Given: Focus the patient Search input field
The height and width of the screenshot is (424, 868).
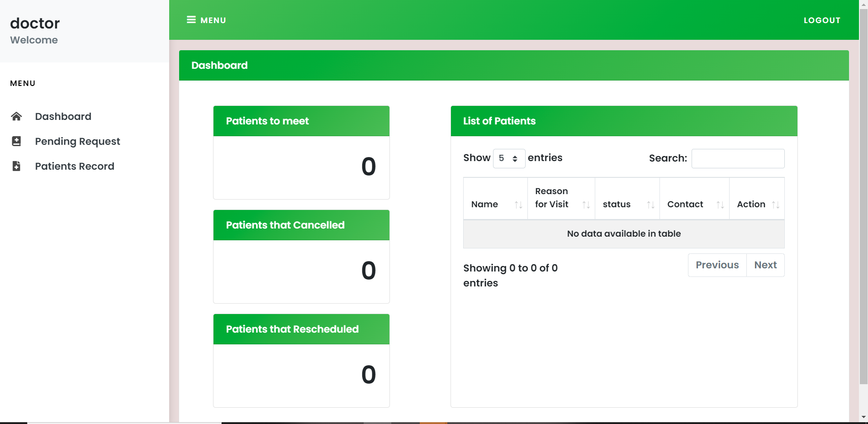Looking at the screenshot, I should (738, 158).
